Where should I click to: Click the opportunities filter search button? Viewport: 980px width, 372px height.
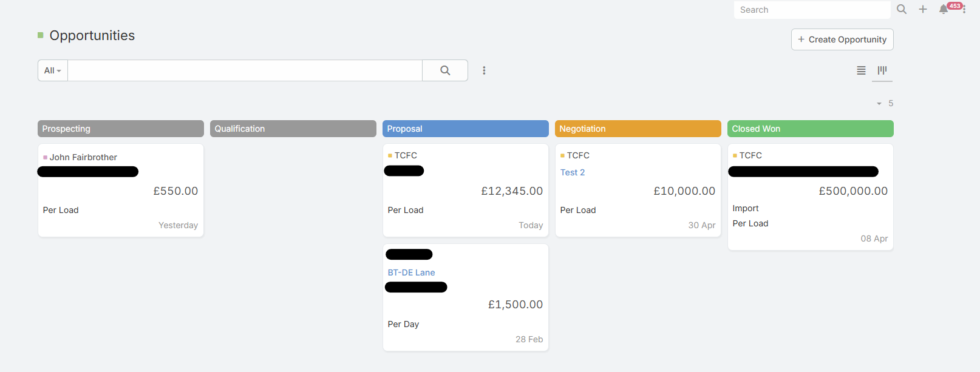[x=445, y=70]
